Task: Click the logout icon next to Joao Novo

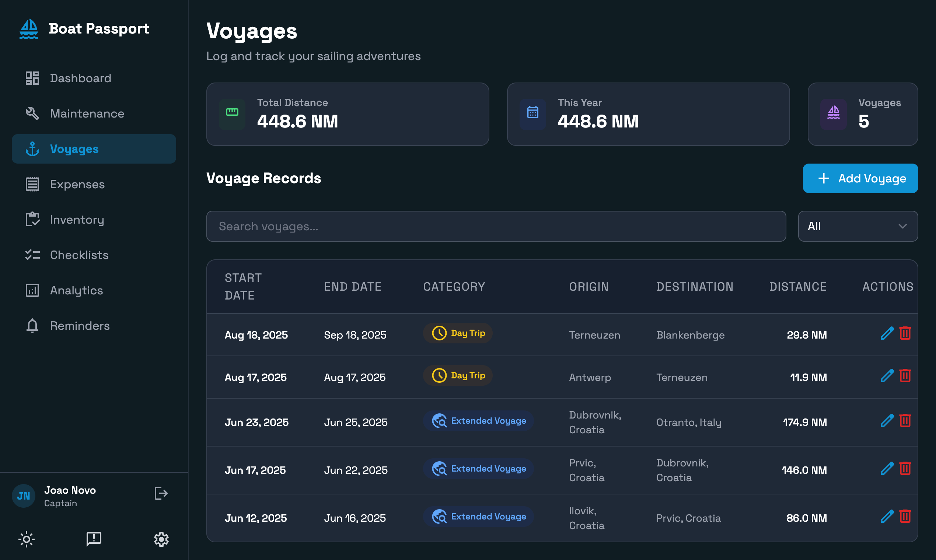Action: (x=161, y=493)
